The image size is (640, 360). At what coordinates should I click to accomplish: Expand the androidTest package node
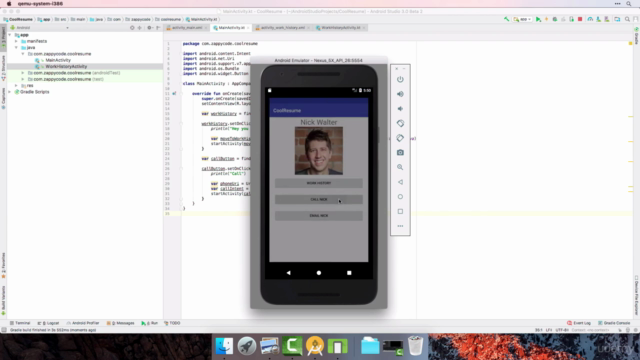tap(23, 73)
